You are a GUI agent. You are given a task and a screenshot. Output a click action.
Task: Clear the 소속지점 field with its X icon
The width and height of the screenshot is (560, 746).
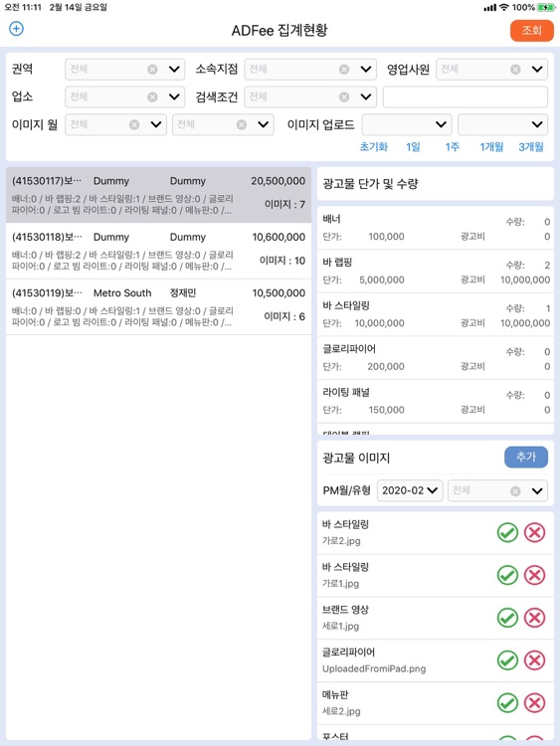pos(344,70)
